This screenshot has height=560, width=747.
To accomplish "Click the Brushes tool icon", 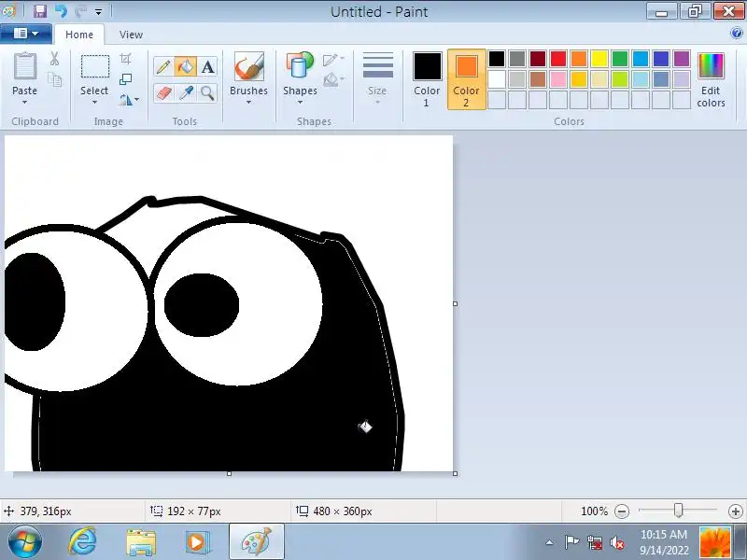I will (x=248, y=66).
